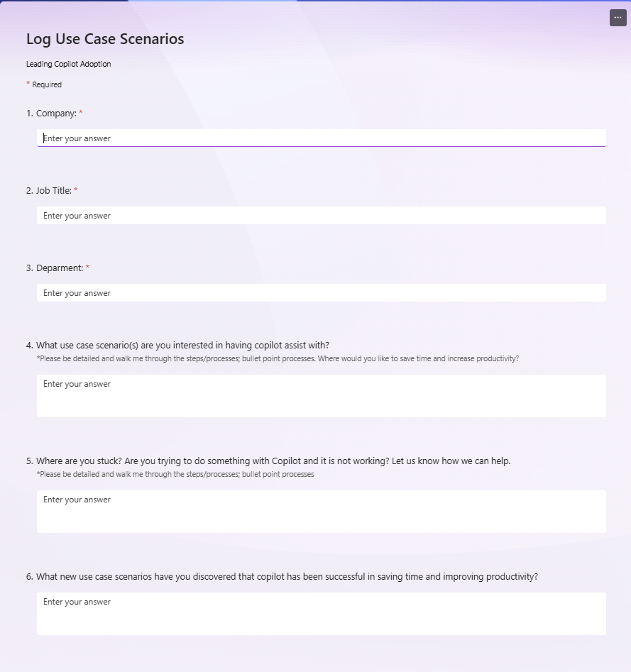This screenshot has height=672, width=631.
Task: Focus the 'Where are you stuck' answer box
Action: [x=321, y=512]
